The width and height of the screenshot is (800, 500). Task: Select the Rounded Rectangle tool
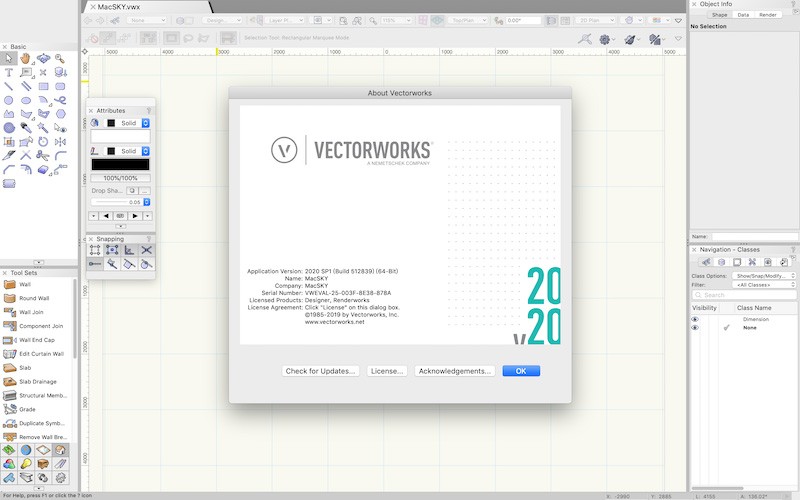[60, 86]
